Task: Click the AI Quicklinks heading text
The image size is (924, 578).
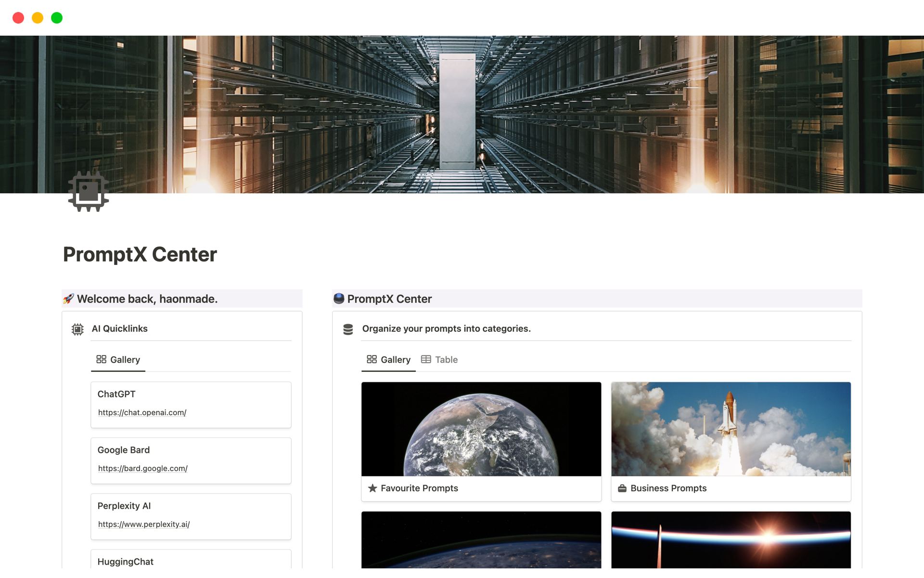Action: [x=120, y=328]
